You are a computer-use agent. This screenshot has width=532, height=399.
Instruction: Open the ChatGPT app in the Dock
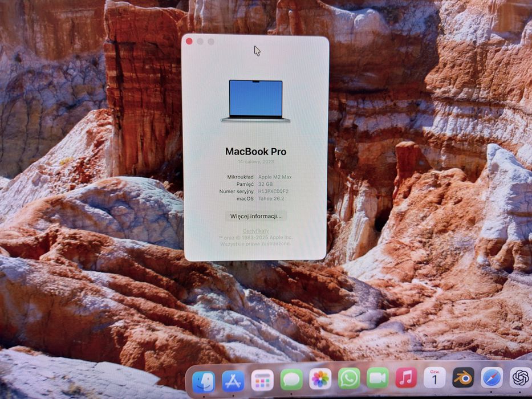[521, 377]
